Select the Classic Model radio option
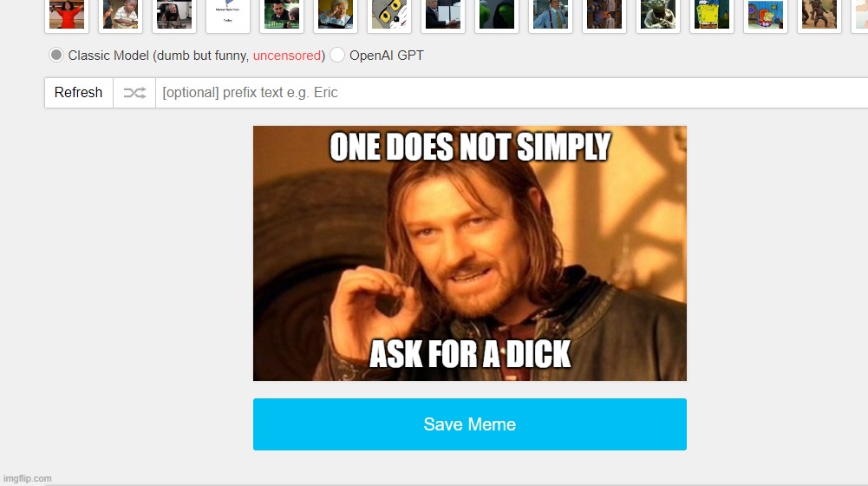868x486 pixels. coord(55,55)
